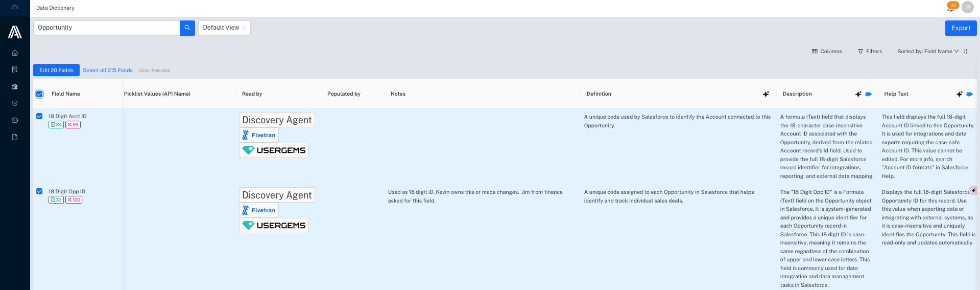980x290 pixels.
Task: Click the Description text for 18 Digit Acct ID
Action: click(x=827, y=146)
